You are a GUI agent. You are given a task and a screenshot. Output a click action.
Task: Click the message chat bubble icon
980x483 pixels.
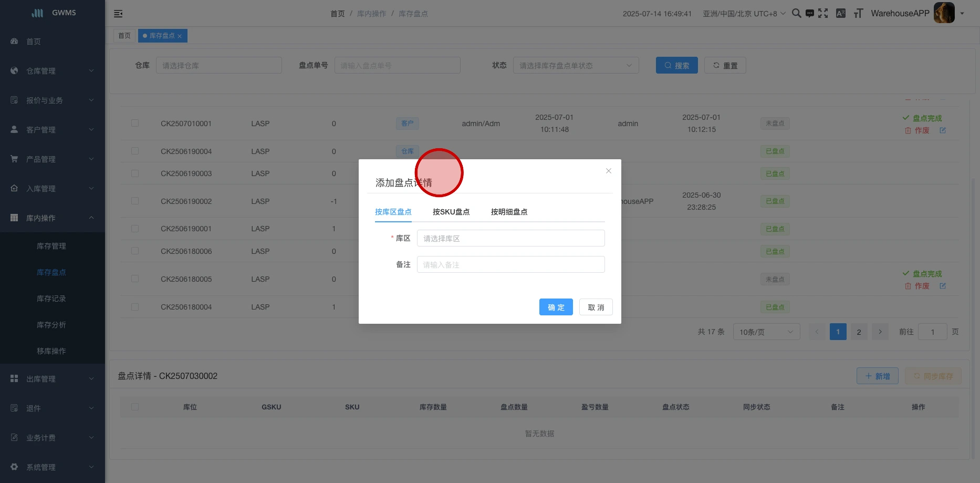[x=810, y=14]
